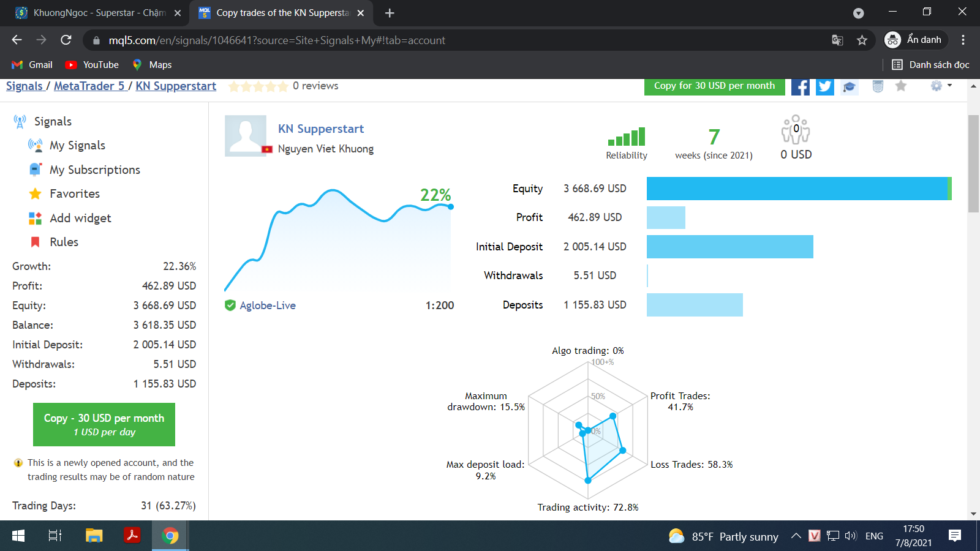The height and width of the screenshot is (551, 980).
Task: Click the ENG language indicator
Action: coord(874,536)
